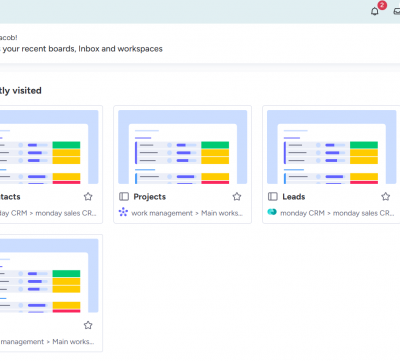Open the bottom row board thumbnail
Screen dimensions: 400x361
click(49, 276)
